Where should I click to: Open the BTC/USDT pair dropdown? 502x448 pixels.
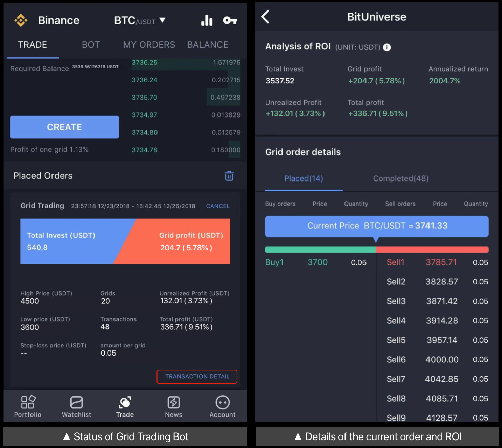click(x=140, y=21)
